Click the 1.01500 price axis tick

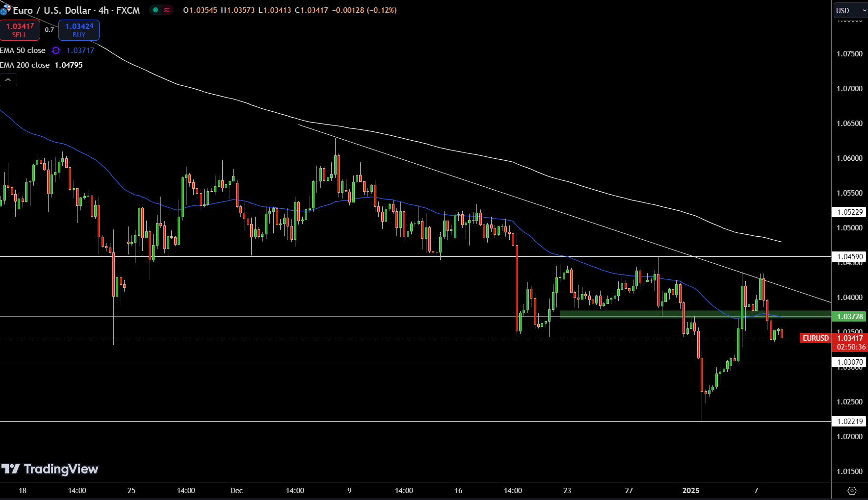tap(849, 472)
